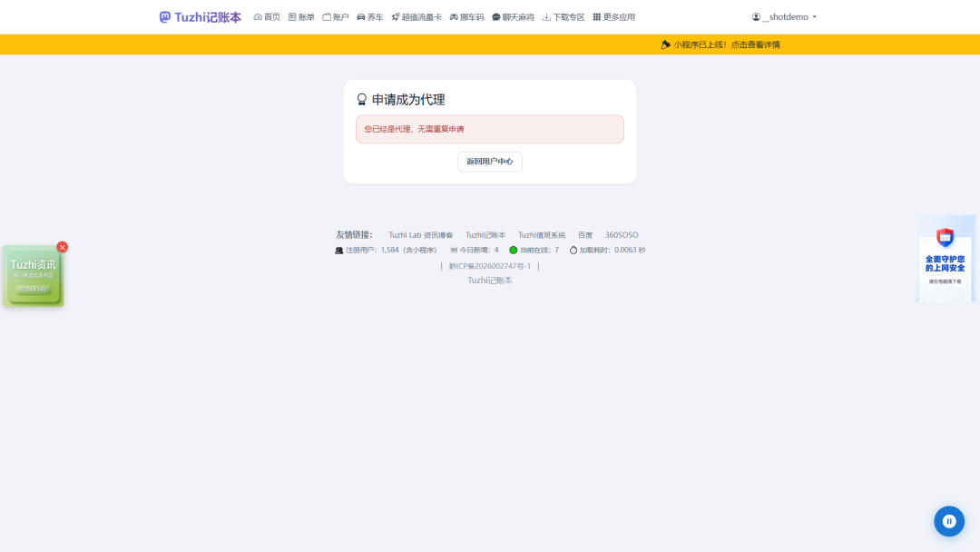Screen dimensions: 980x552
Task: Click the list icon beside 账单
Action: (x=292, y=17)
